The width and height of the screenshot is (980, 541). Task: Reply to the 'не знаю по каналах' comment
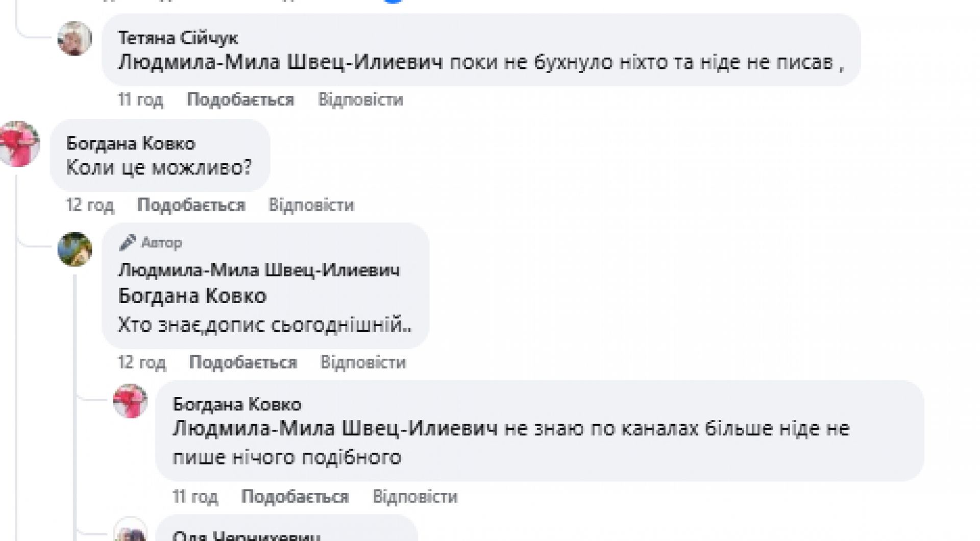coord(415,497)
